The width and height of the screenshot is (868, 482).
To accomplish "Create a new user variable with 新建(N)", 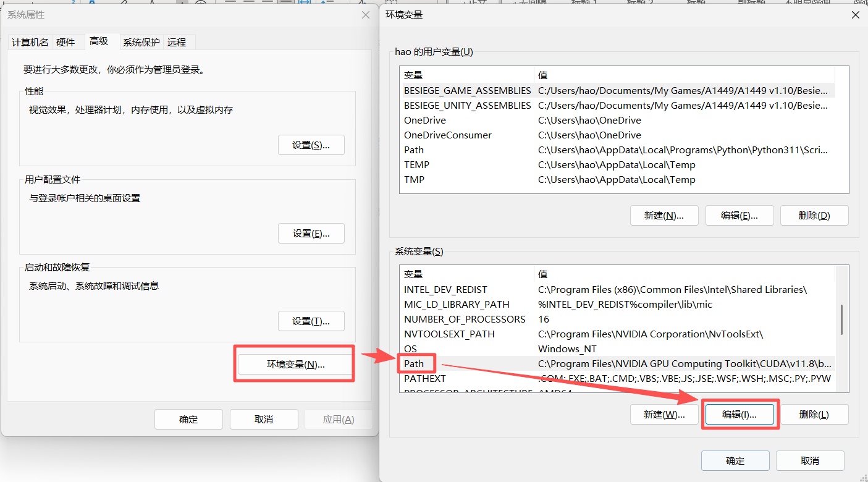I will coord(664,215).
